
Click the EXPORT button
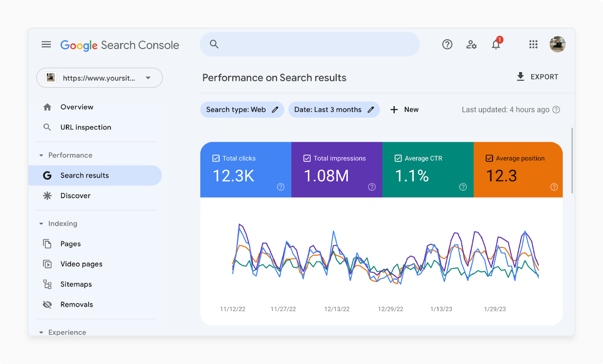point(537,77)
